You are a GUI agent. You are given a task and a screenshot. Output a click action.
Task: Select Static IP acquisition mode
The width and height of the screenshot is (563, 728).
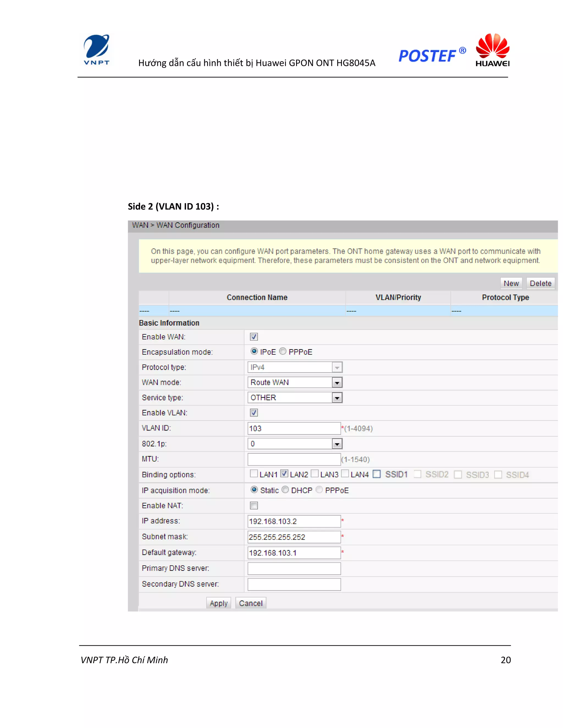254,490
